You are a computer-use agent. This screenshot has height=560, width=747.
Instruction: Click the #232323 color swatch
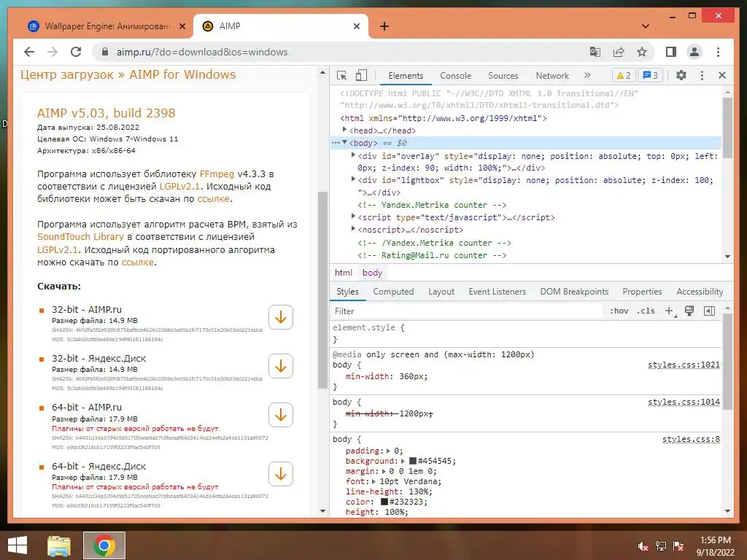[x=384, y=502]
